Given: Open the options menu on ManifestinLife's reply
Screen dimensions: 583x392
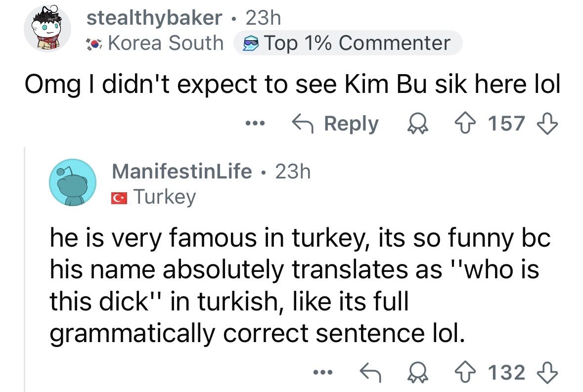Looking at the screenshot, I should (x=323, y=372).
